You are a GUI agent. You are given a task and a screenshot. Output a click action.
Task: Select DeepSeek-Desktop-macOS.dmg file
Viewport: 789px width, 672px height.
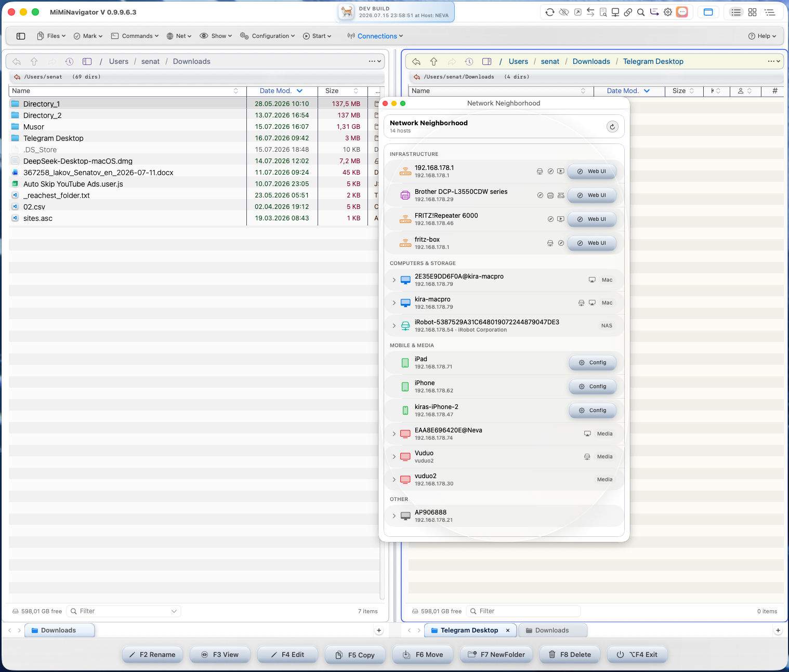pyautogui.click(x=127, y=161)
